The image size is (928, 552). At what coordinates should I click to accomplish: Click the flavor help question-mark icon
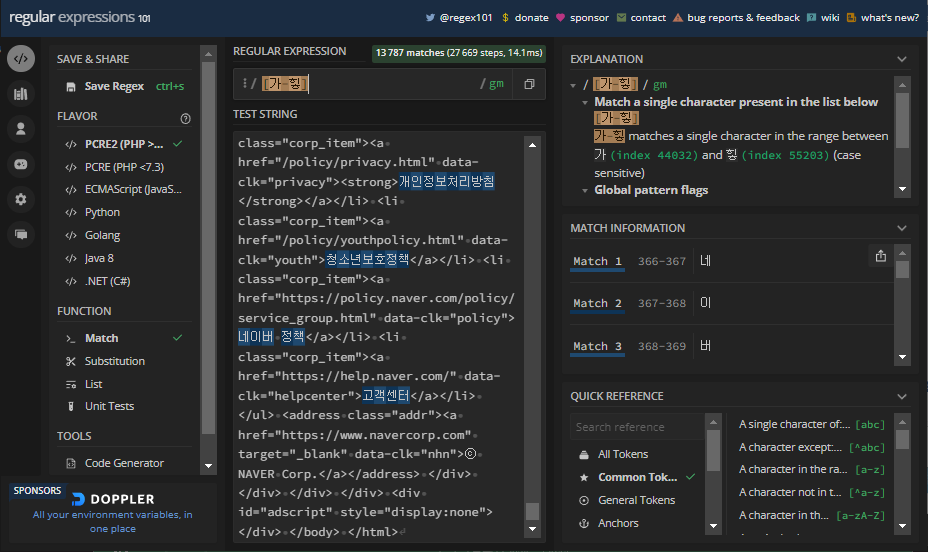[x=185, y=118]
